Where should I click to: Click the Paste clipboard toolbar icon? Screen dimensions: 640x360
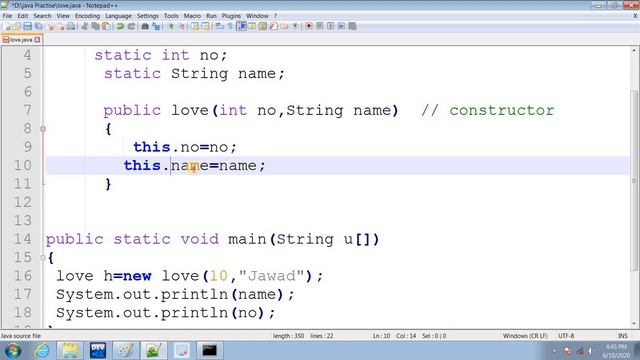106,27
